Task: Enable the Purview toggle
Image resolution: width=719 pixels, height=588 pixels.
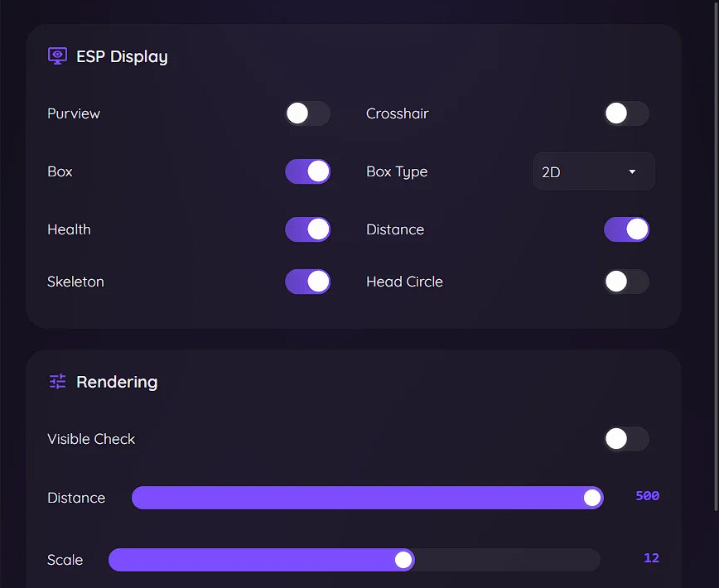Action: [x=307, y=113]
